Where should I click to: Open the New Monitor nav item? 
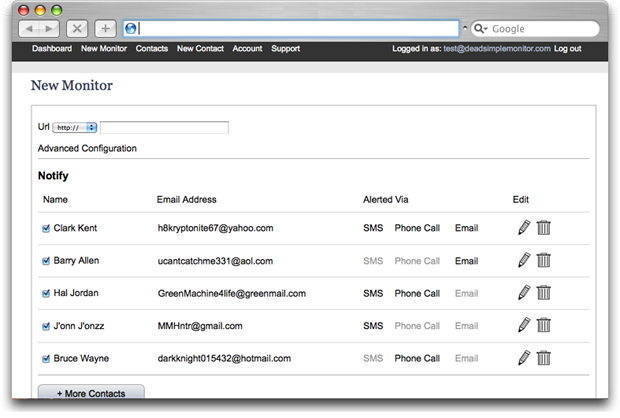point(104,49)
